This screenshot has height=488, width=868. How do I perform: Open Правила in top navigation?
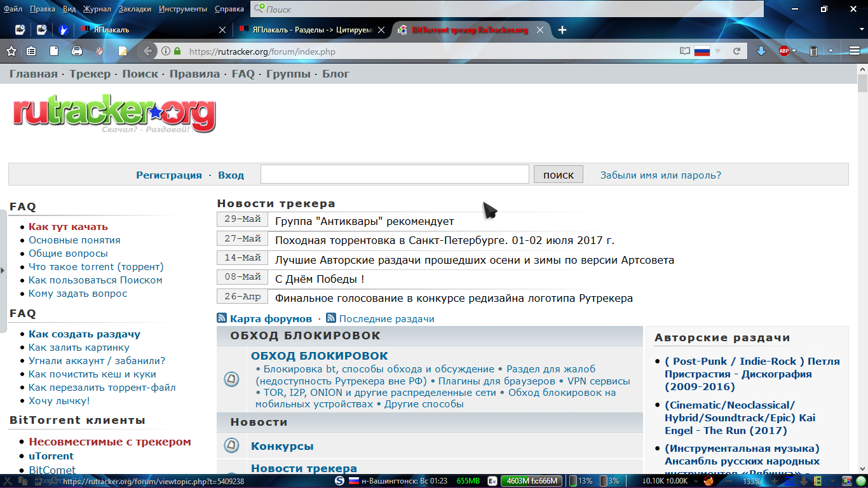[x=194, y=74]
